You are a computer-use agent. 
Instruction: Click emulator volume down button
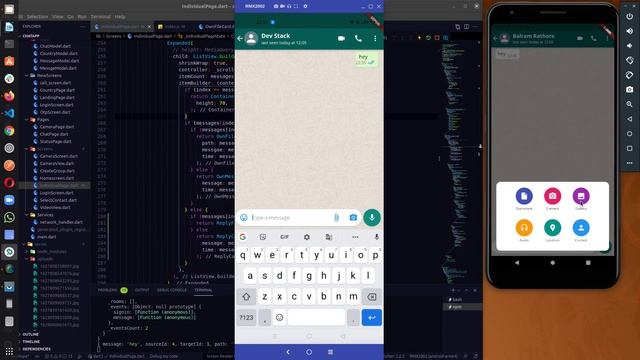629,46
